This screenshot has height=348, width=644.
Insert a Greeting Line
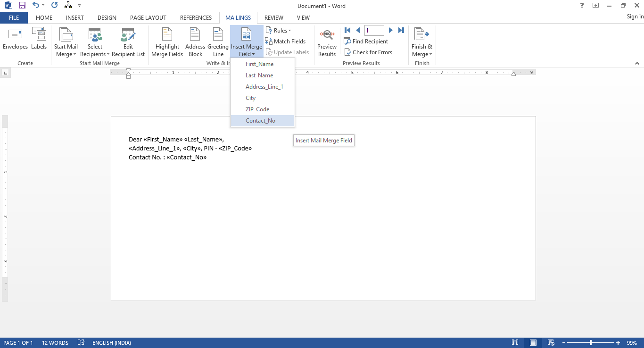click(217, 41)
